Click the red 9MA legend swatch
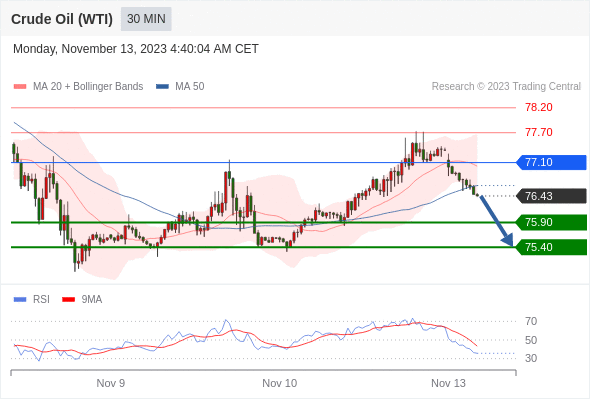590x400 pixels. pos(68,300)
